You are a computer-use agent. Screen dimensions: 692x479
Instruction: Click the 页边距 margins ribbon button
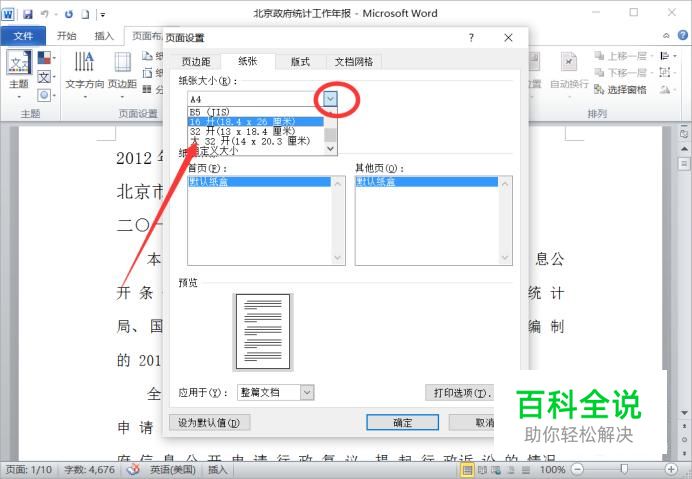tap(122, 73)
